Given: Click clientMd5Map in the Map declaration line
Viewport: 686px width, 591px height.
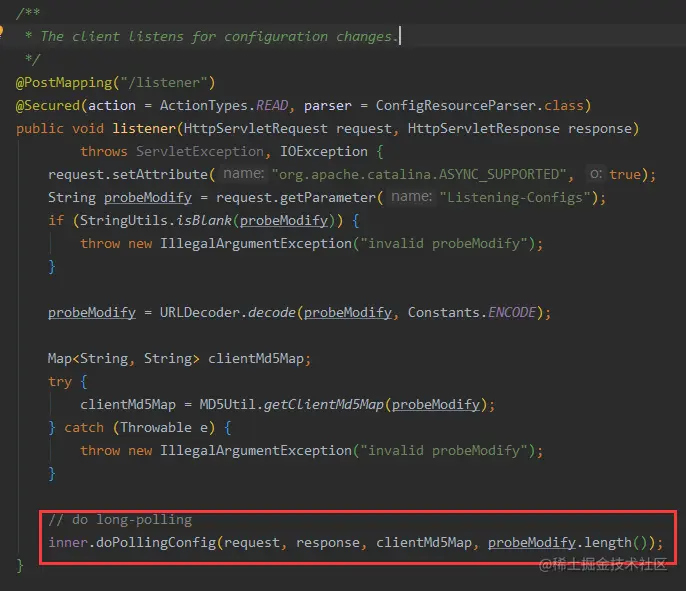Looking at the screenshot, I should point(256,359).
